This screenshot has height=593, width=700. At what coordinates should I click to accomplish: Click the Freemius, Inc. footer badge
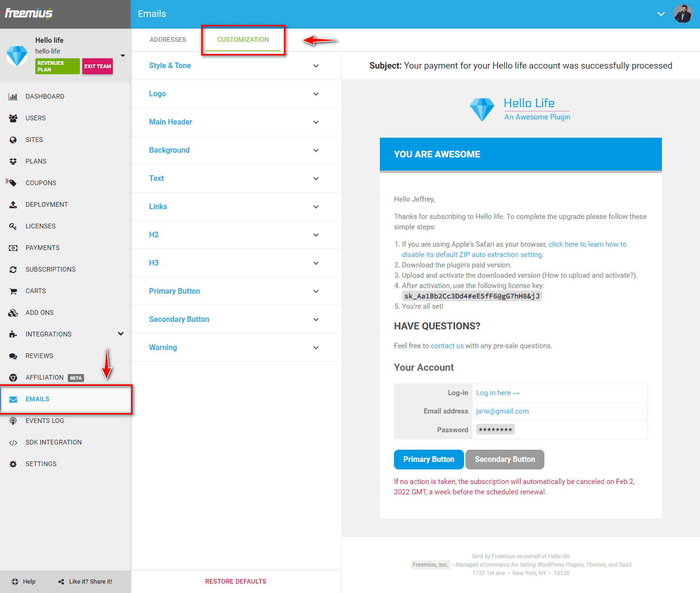click(430, 565)
